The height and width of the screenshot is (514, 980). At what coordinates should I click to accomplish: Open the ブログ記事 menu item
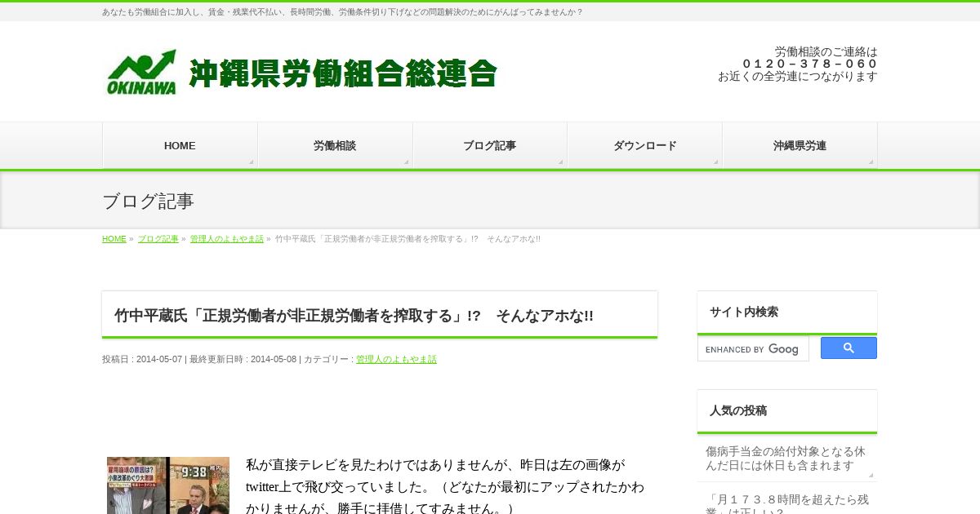tap(490, 146)
